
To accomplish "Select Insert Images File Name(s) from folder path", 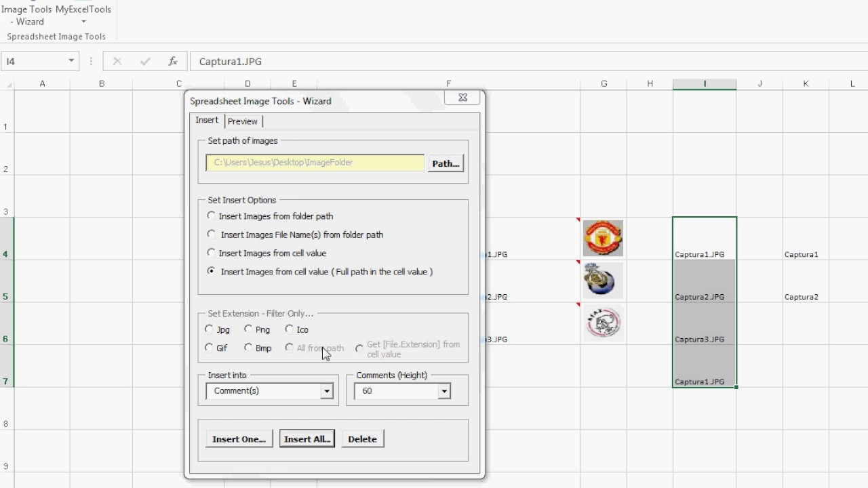I will 295,235.
